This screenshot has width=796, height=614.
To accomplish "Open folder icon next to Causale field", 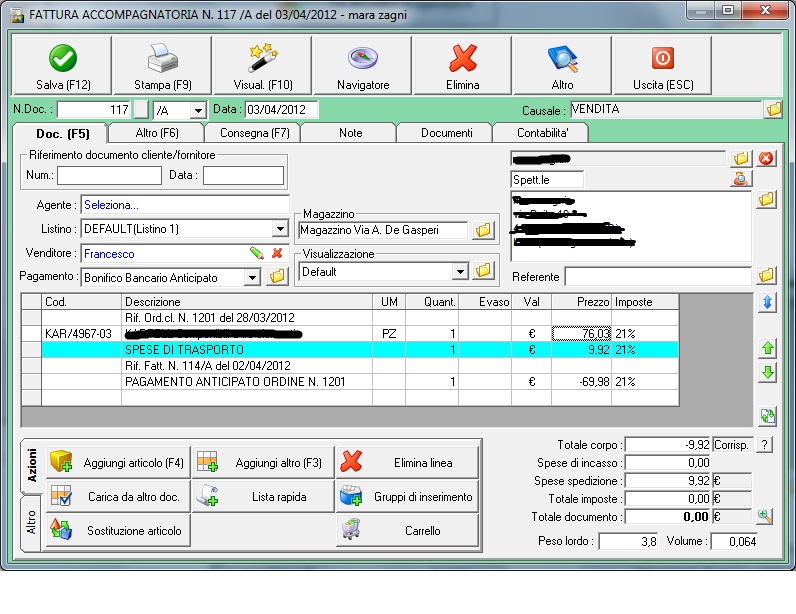I will [774, 109].
